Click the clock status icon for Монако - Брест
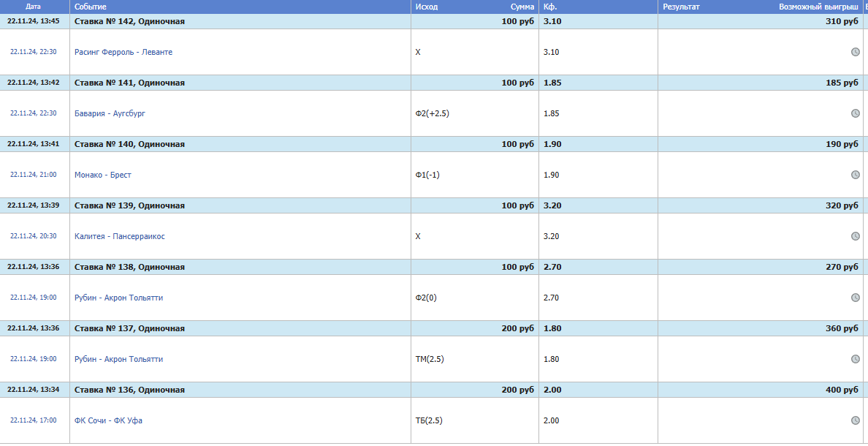The height and width of the screenshot is (446, 868). coord(855,175)
